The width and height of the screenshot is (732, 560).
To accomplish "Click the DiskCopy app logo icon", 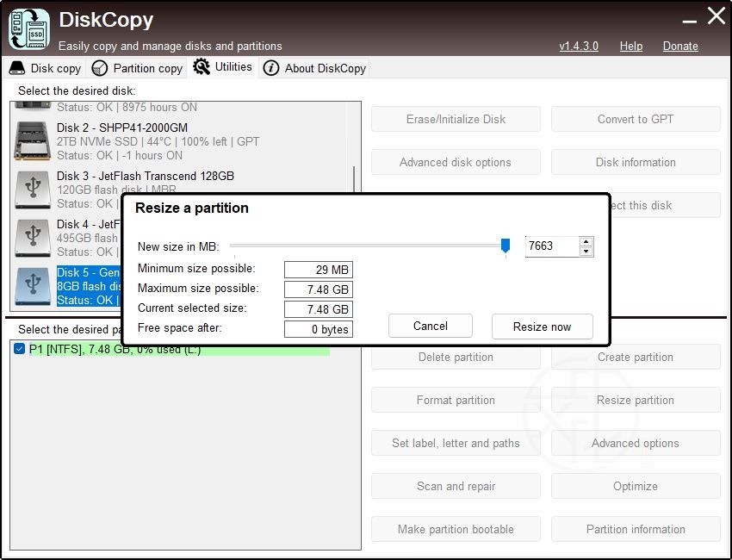I will point(28,28).
